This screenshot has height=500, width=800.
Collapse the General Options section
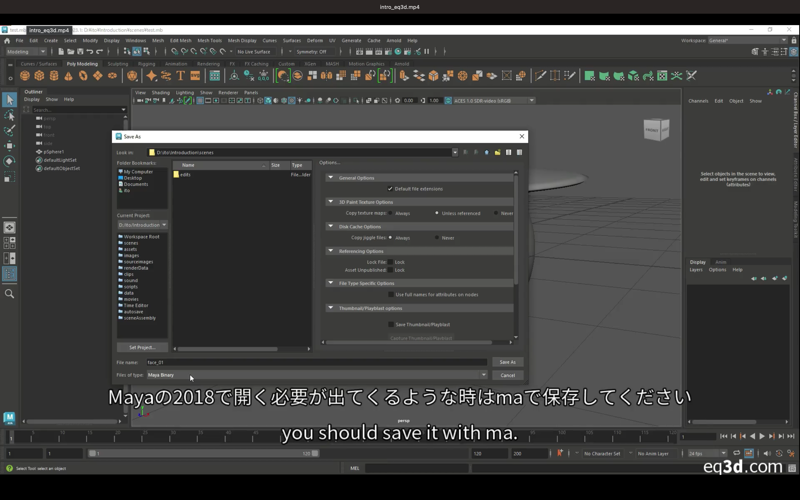[x=331, y=178]
